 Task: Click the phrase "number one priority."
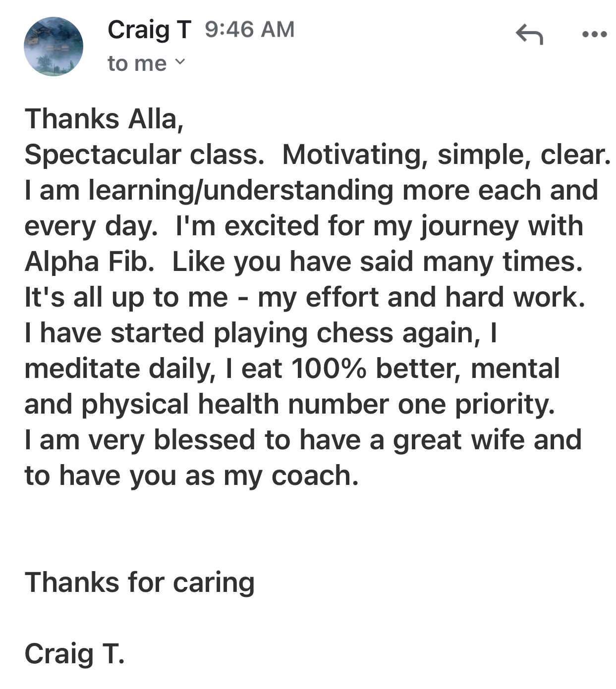(x=421, y=405)
